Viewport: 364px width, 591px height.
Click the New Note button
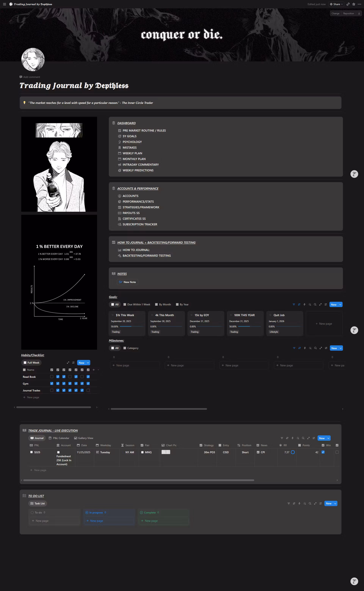[127, 282]
